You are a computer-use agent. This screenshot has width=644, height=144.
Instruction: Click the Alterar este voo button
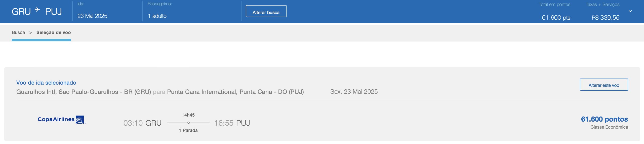point(604,85)
